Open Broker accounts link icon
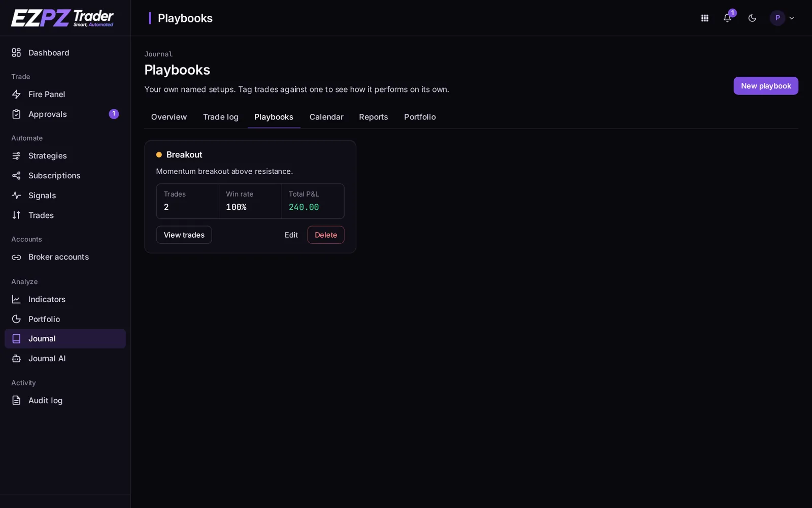The image size is (812, 508). (x=16, y=257)
